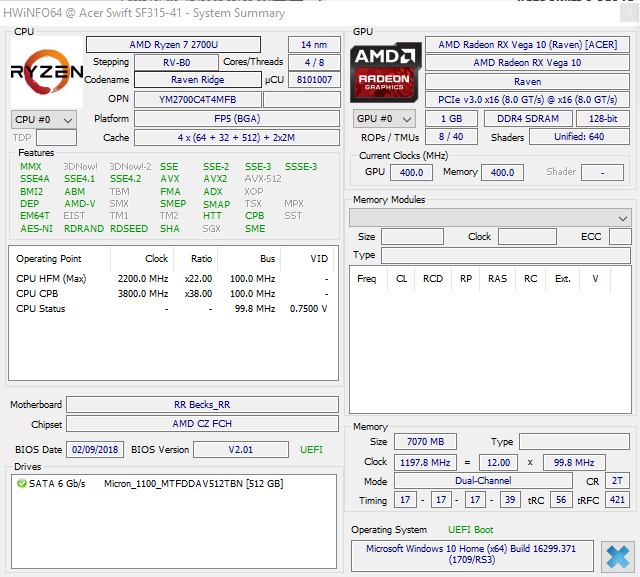Click the RV-B0 stepping value

click(x=176, y=62)
